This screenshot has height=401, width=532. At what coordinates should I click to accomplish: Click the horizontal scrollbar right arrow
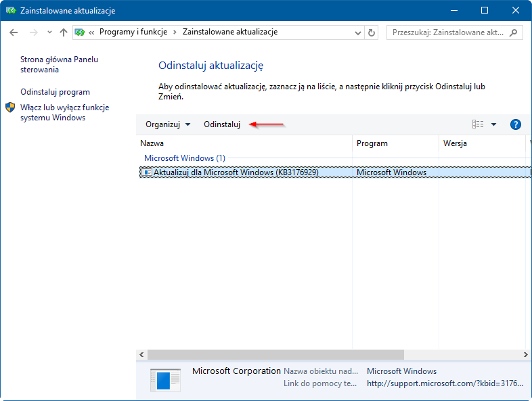tap(525, 354)
